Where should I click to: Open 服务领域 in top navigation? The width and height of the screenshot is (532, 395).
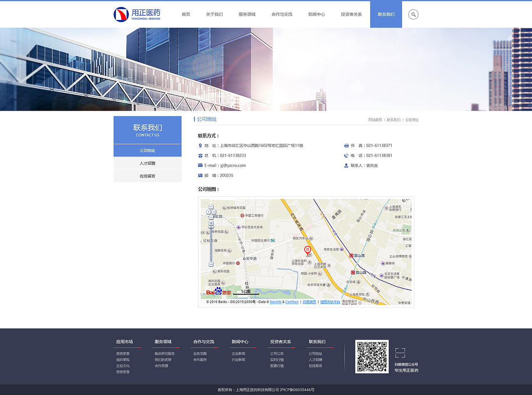(247, 15)
